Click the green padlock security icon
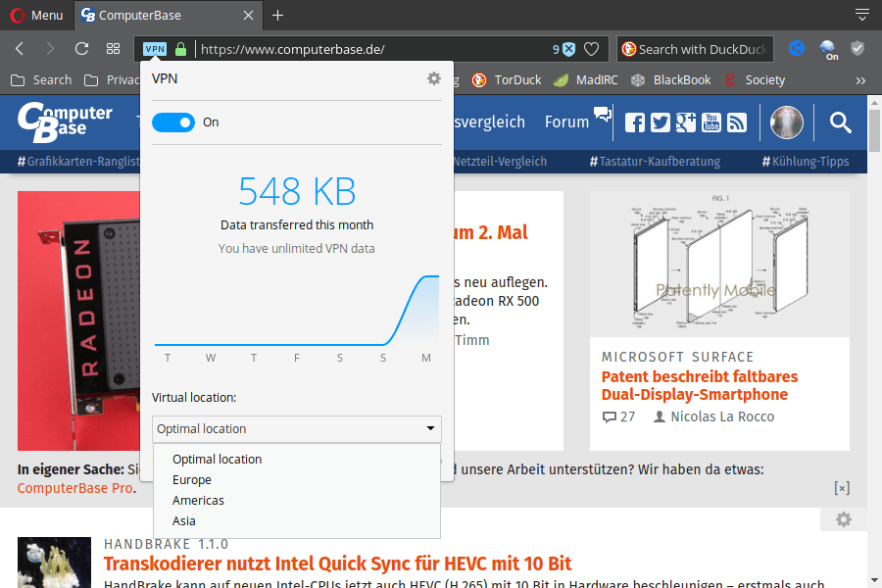 [180, 49]
